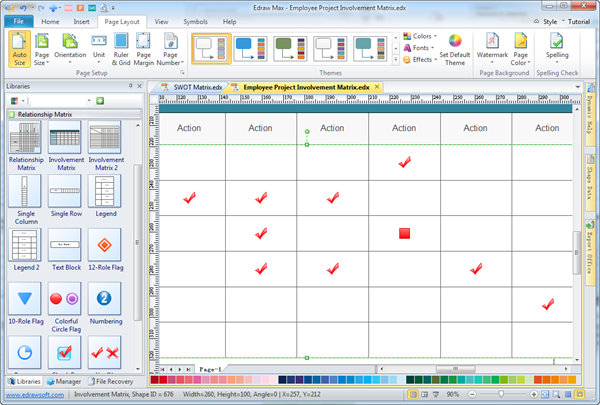Adjust the zoom slider handle
The width and height of the screenshot is (600, 405).
pyautogui.click(x=501, y=394)
